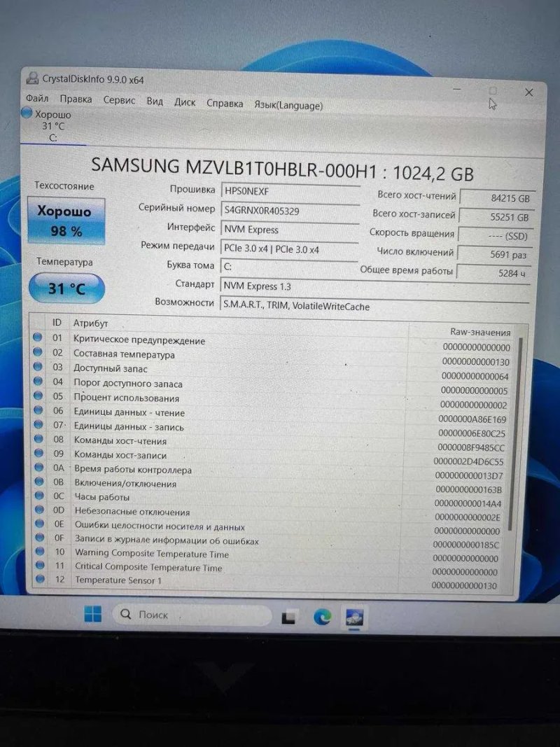Click the firmware field HPS0NEXF

pyautogui.click(x=290, y=191)
